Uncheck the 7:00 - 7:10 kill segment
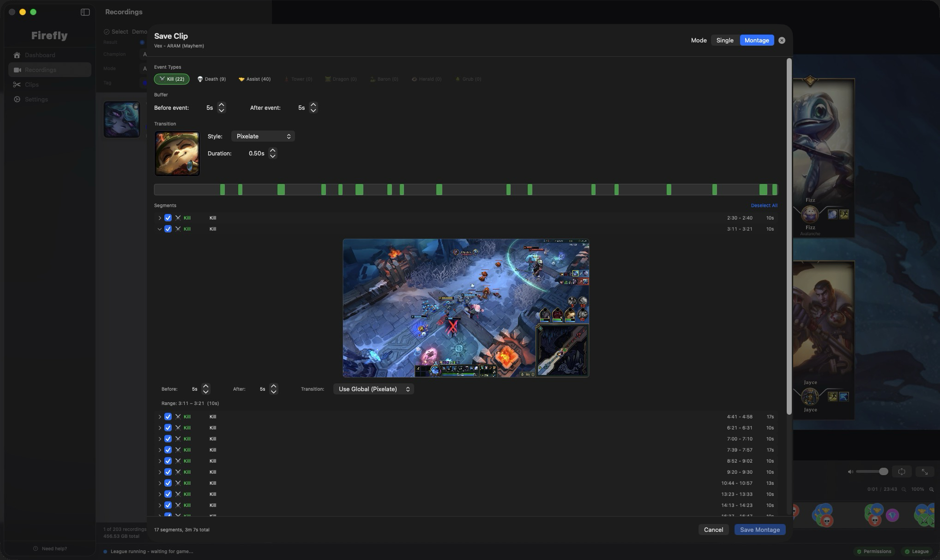This screenshot has width=940, height=560. pyautogui.click(x=168, y=439)
